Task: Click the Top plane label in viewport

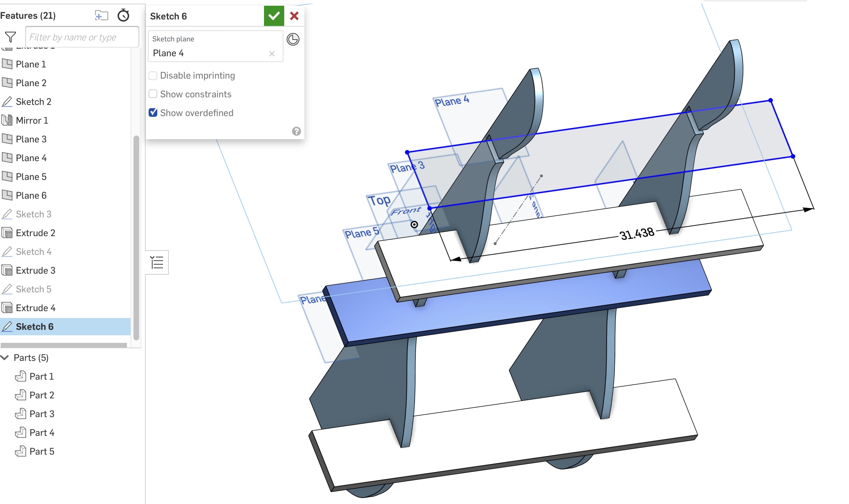Action: (379, 200)
